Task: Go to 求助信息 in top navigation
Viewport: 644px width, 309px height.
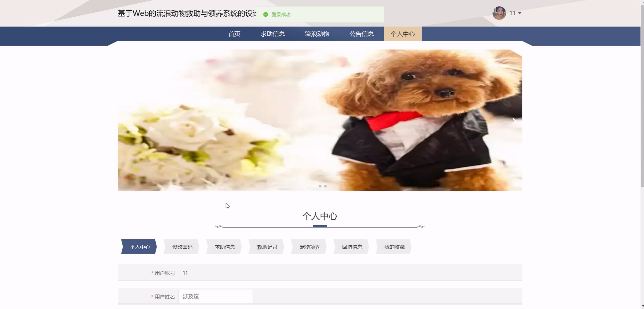Action: [273, 34]
